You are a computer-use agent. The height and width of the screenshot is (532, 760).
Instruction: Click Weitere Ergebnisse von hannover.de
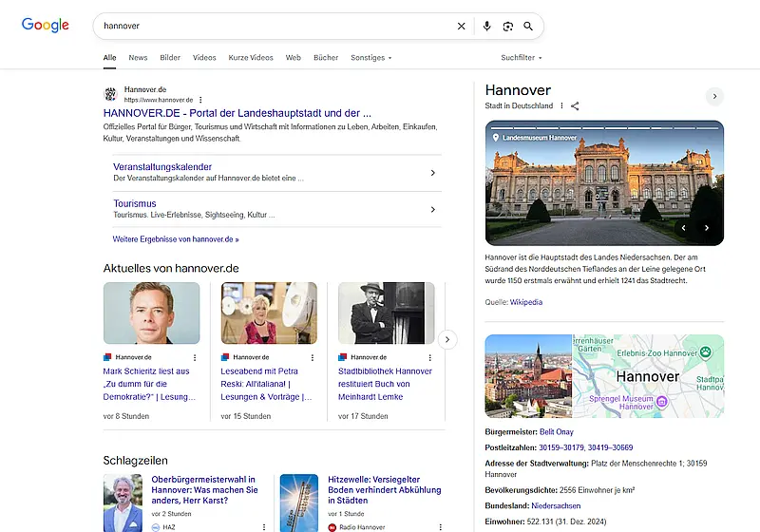tap(176, 239)
